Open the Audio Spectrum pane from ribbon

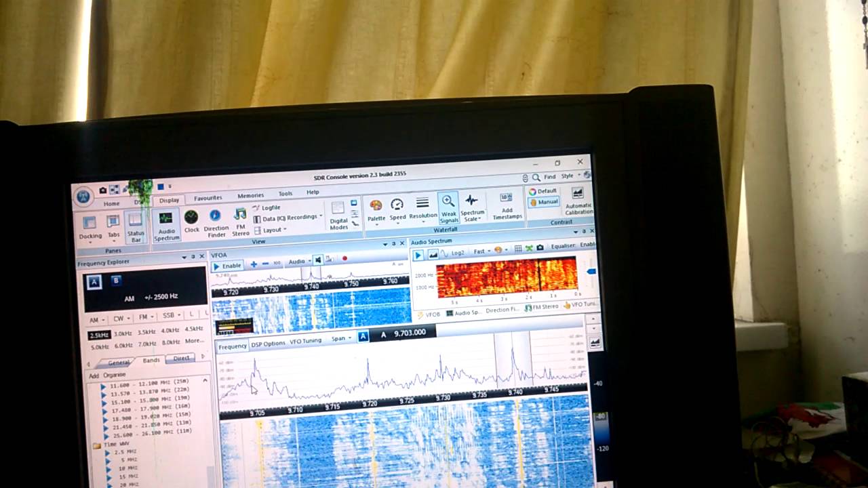tap(166, 226)
